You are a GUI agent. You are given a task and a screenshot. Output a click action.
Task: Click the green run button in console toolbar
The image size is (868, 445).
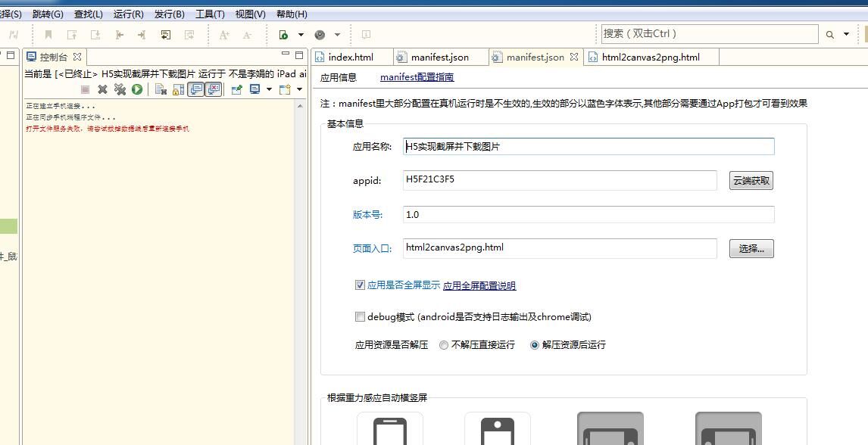[x=137, y=89]
